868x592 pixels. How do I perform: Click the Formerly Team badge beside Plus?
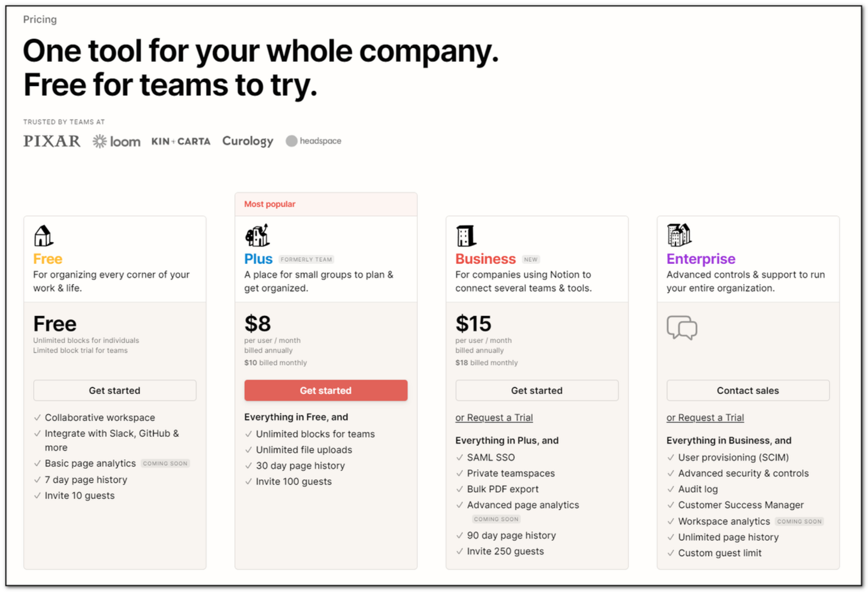pyautogui.click(x=306, y=259)
